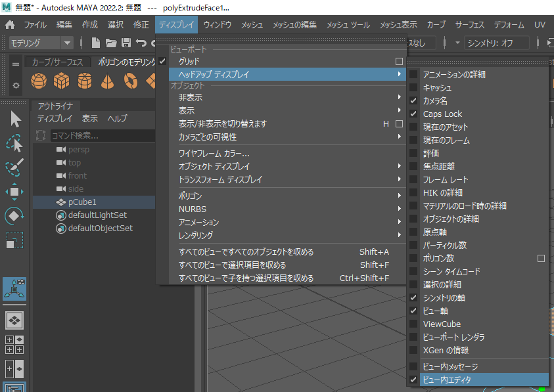The width and height of the screenshot is (554, 392).
Task: Activate the Lasso select tool
Action: 14,143
